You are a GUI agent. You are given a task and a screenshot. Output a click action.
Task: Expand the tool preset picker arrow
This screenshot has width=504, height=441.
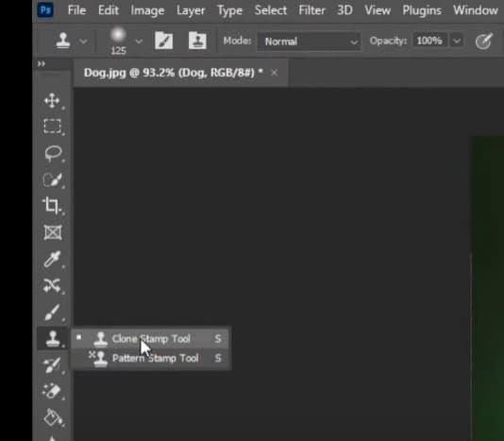coord(83,42)
